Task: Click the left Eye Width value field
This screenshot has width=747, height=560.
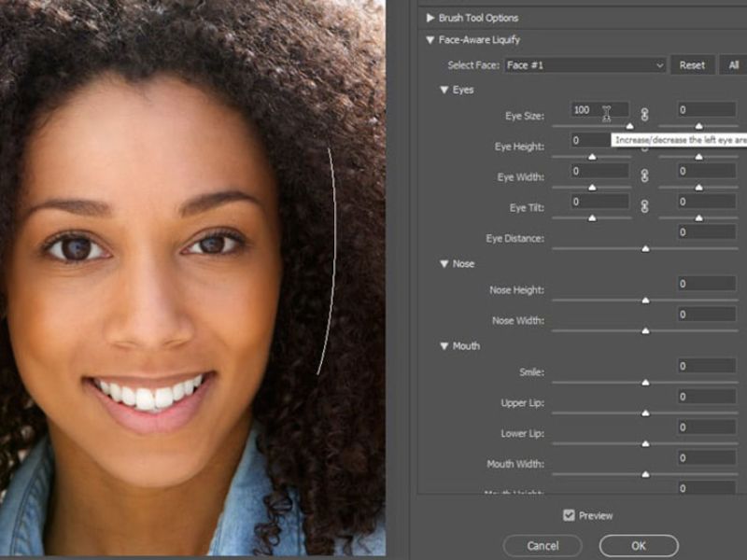Action: pos(599,171)
